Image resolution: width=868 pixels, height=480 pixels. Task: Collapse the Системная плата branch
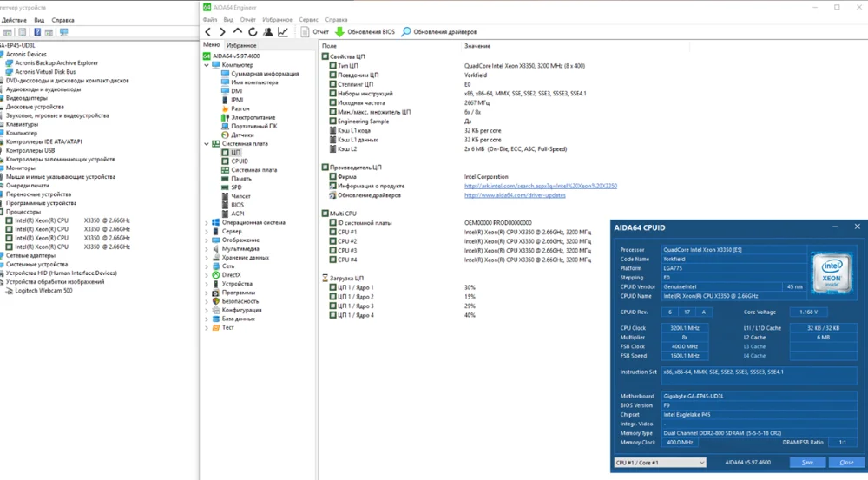pos(207,144)
